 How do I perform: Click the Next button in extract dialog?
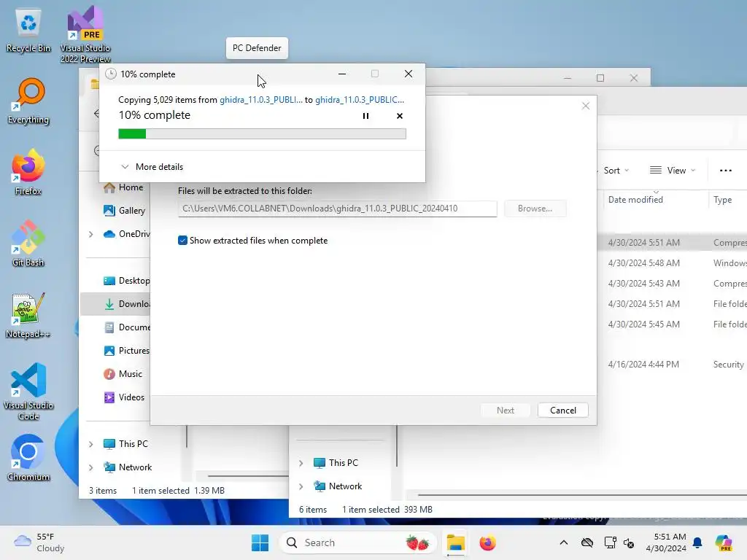click(506, 411)
